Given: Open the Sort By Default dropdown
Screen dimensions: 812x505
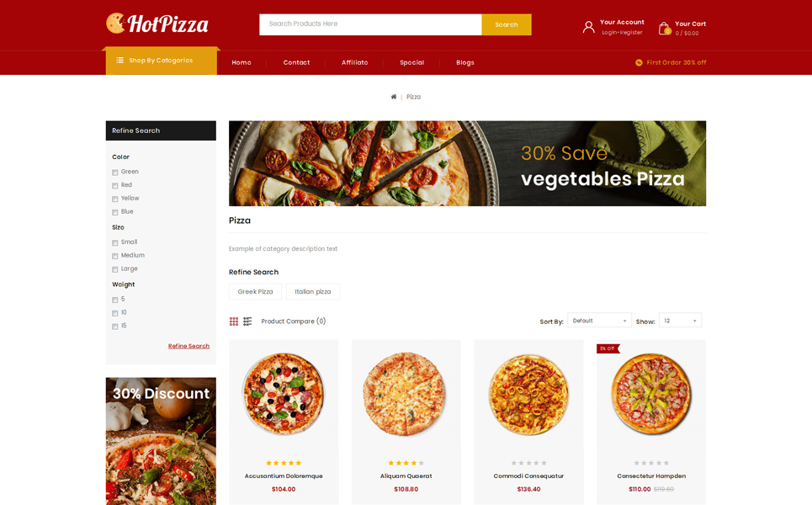Looking at the screenshot, I should coord(599,321).
